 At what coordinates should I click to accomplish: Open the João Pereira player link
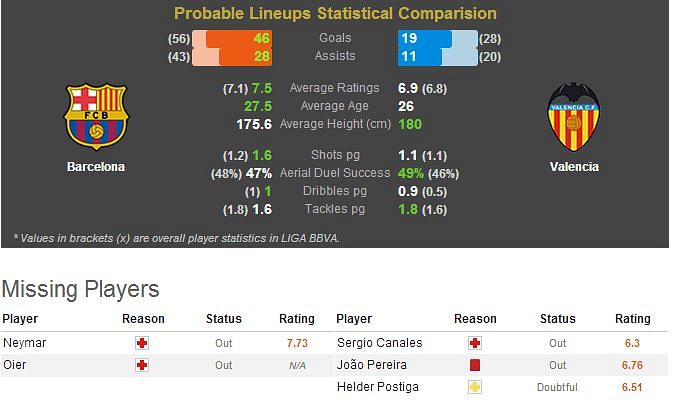(x=372, y=365)
